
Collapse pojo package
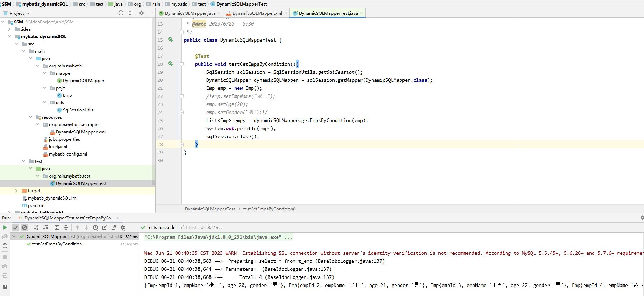point(44,88)
